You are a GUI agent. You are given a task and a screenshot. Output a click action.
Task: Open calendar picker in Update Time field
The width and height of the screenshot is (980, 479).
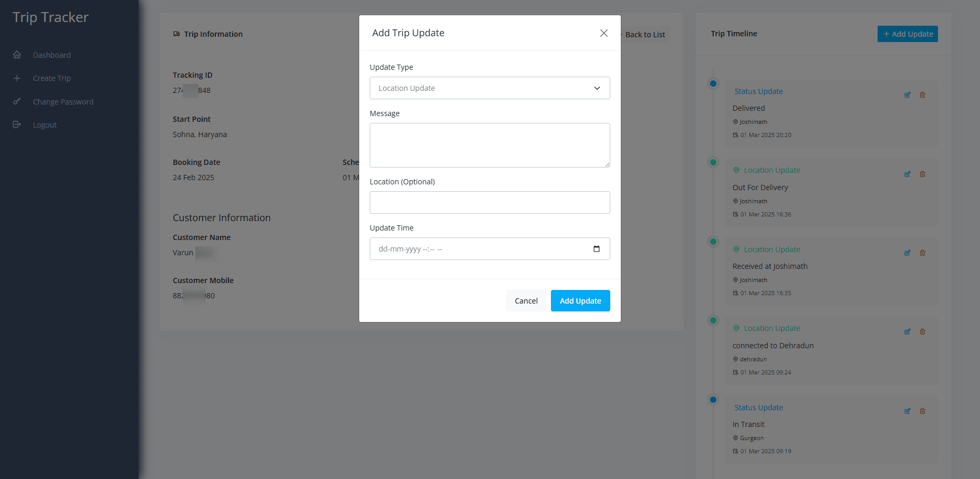[596, 249]
